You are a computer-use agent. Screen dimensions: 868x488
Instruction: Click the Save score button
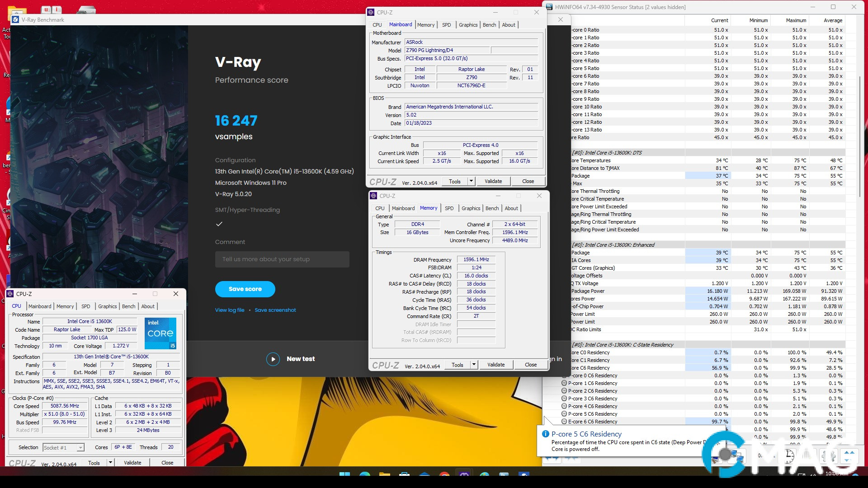[x=245, y=289]
